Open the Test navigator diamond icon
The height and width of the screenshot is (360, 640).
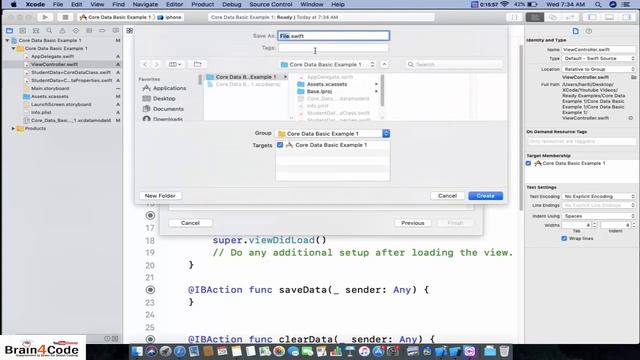[76, 31]
